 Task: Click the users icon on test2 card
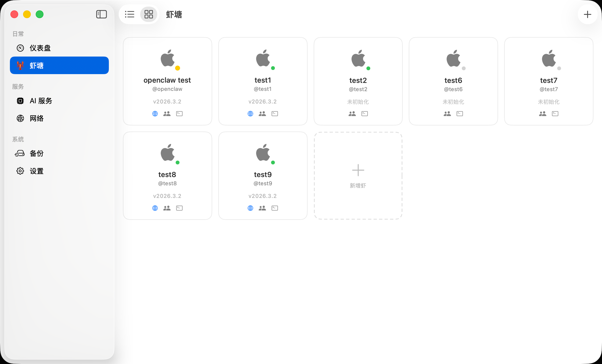[x=352, y=114]
